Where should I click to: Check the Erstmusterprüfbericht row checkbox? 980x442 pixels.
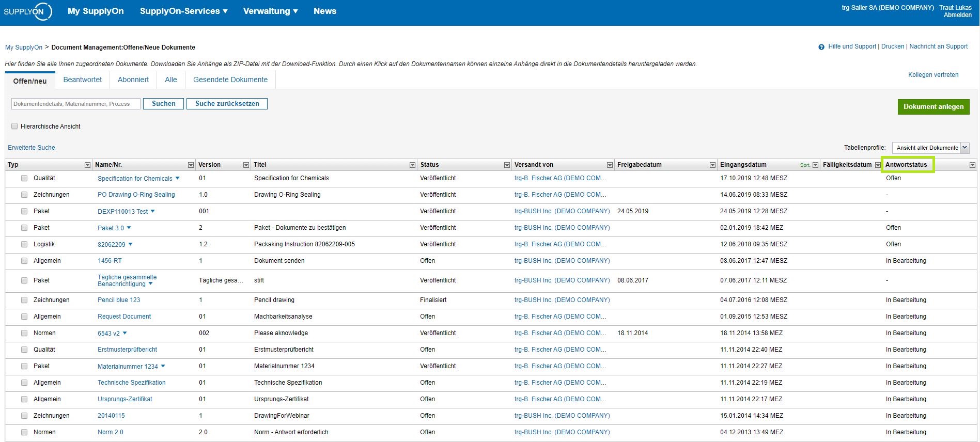pyautogui.click(x=24, y=350)
